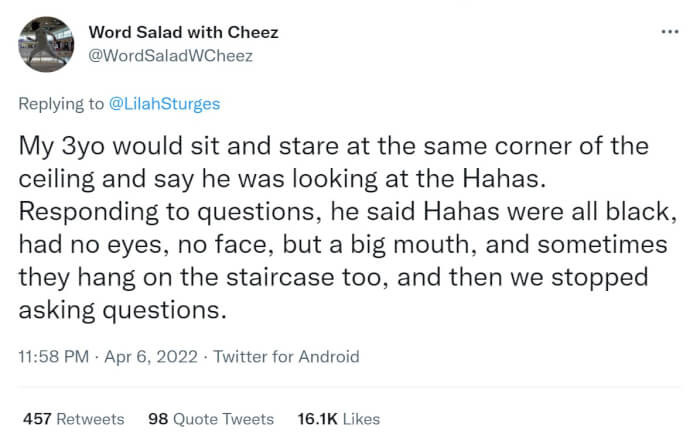Open Word Salad with Cheez display name
The height and width of the screenshot is (448, 700).
click(183, 32)
